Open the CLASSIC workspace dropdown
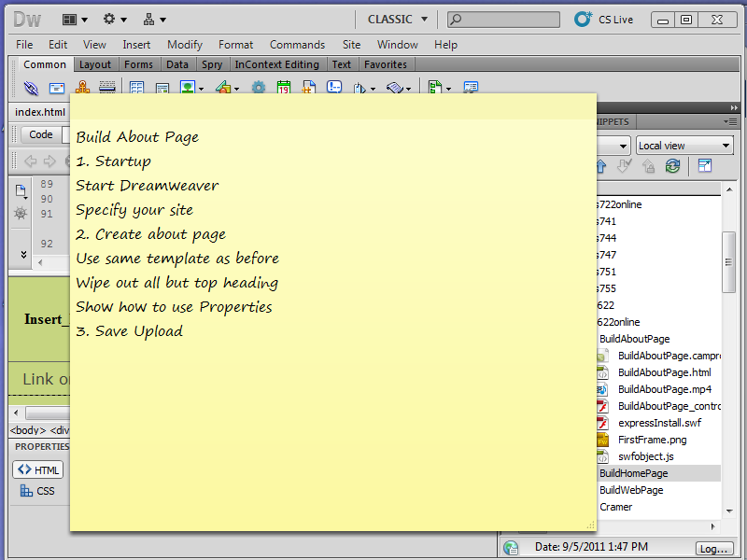Image resolution: width=747 pixels, height=560 pixels. [398, 19]
